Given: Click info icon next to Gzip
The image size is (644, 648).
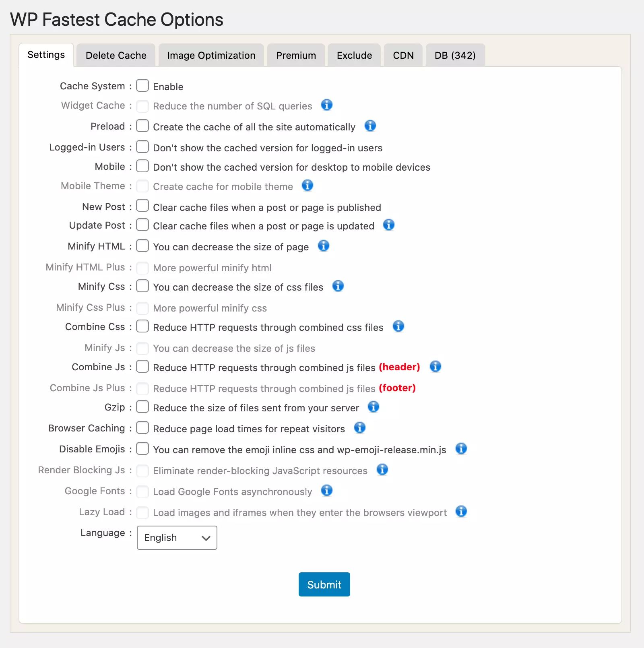Looking at the screenshot, I should [x=373, y=407].
